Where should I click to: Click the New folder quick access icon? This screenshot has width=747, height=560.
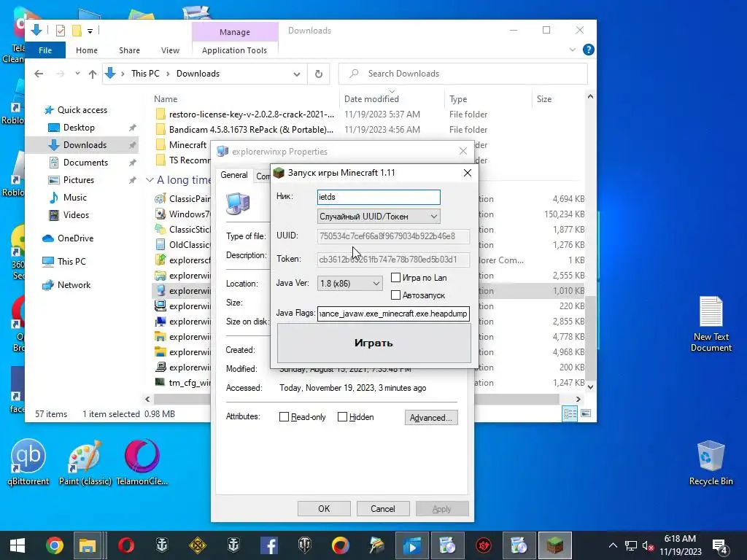click(x=77, y=31)
